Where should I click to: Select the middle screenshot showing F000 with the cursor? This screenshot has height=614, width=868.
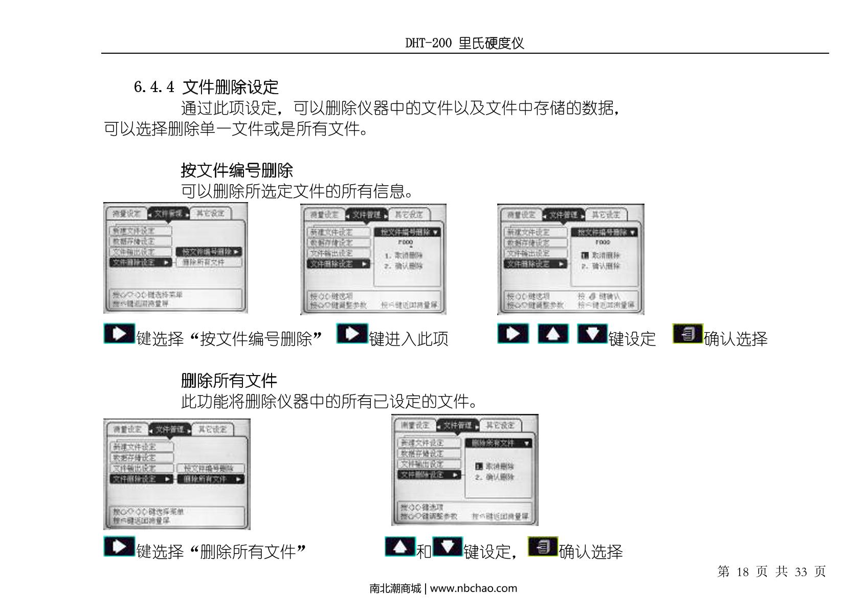[373, 259]
